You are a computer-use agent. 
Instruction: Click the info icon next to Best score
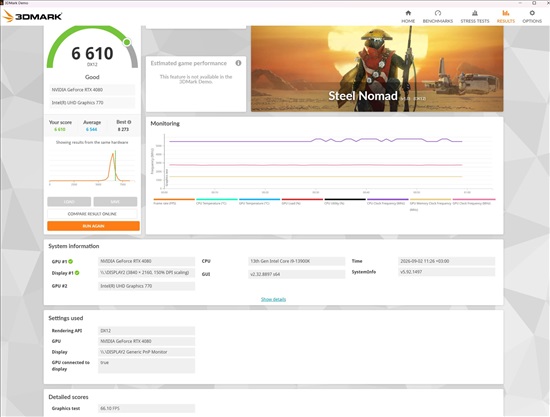click(129, 122)
